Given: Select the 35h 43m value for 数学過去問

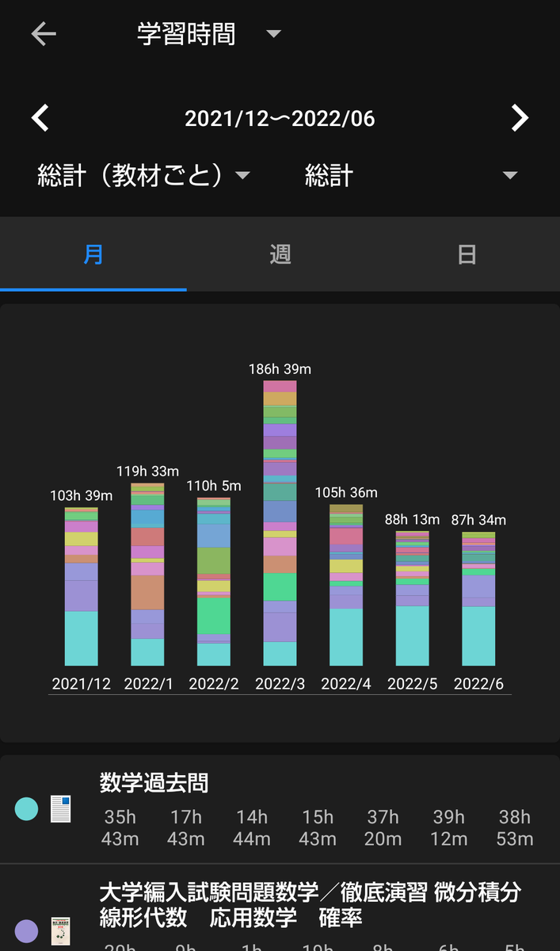Looking at the screenshot, I should pos(120,827).
